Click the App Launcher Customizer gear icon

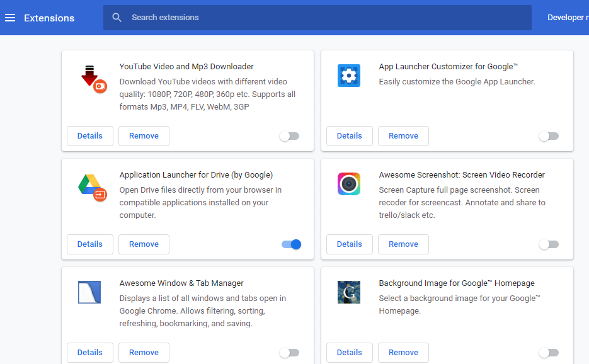(349, 75)
